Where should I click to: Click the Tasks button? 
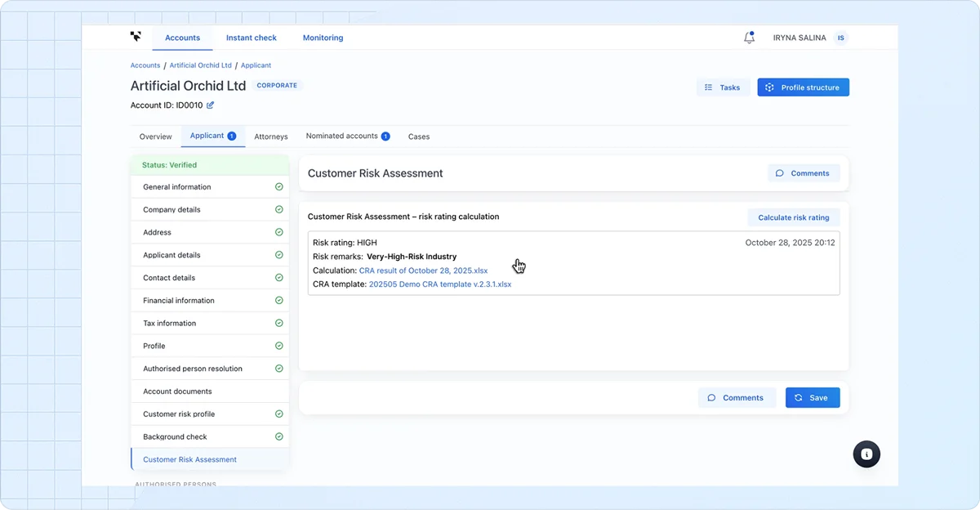[x=723, y=87]
